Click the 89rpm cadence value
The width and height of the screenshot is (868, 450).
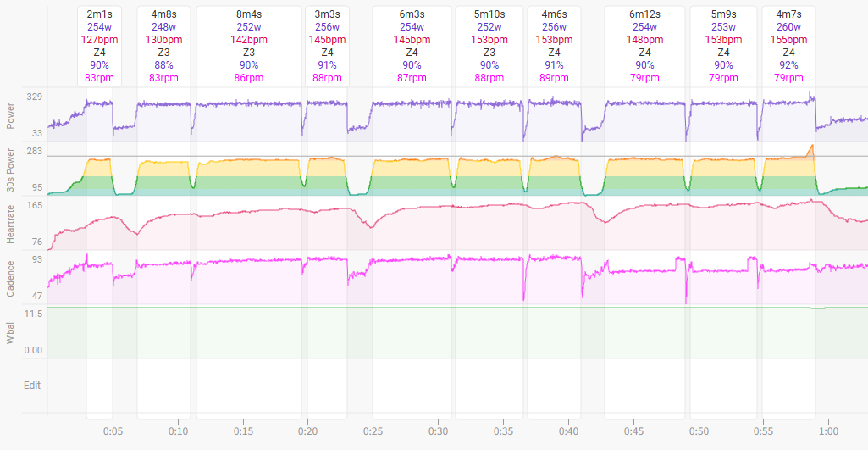[554, 78]
